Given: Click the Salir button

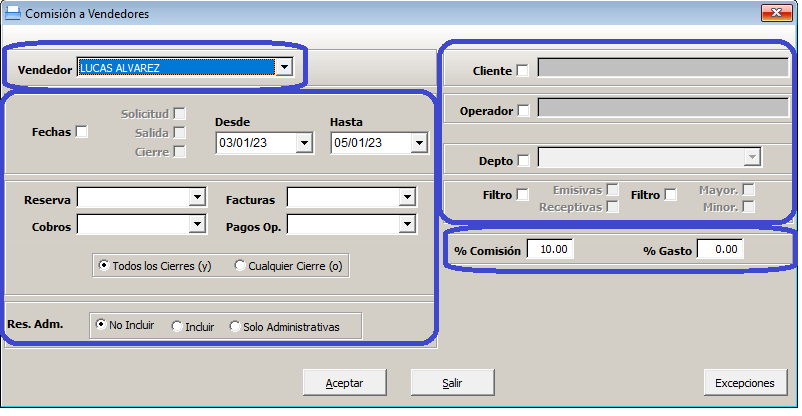Looking at the screenshot, I should [x=452, y=383].
